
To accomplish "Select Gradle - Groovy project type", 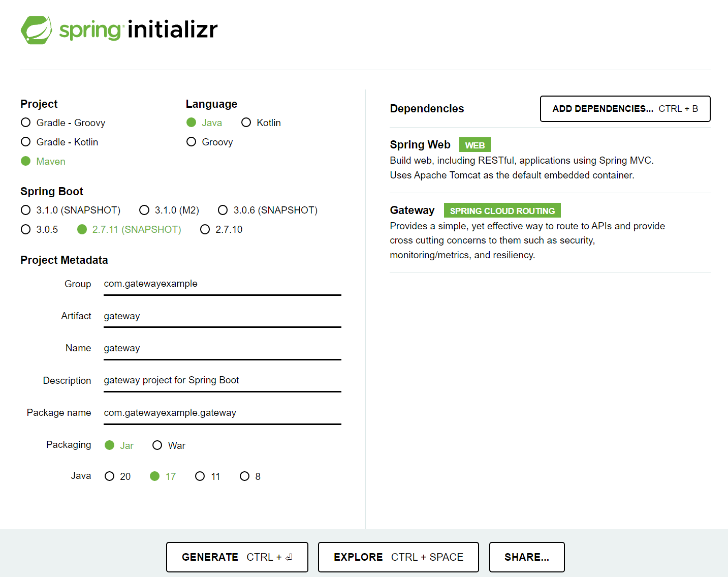I will pos(25,122).
